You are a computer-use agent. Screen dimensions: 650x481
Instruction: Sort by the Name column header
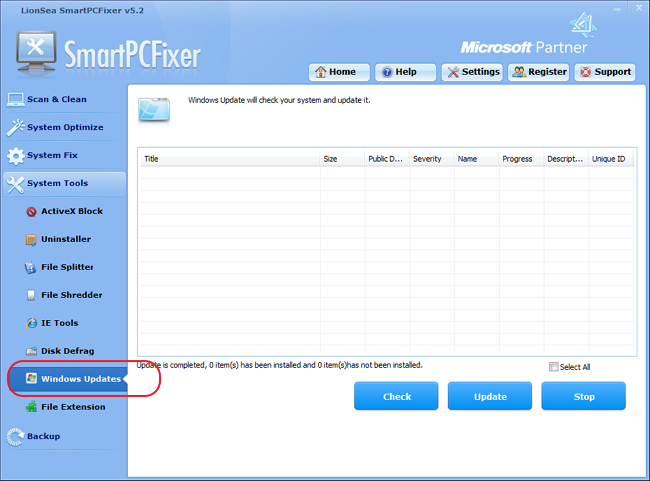click(x=477, y=159)
